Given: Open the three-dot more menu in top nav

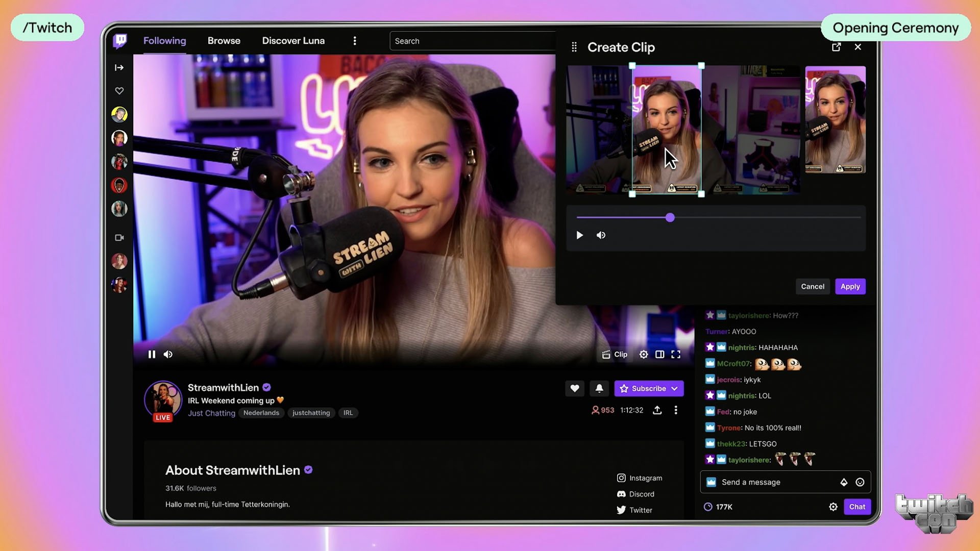Looking at the screenshot, I should coord(355,41).
